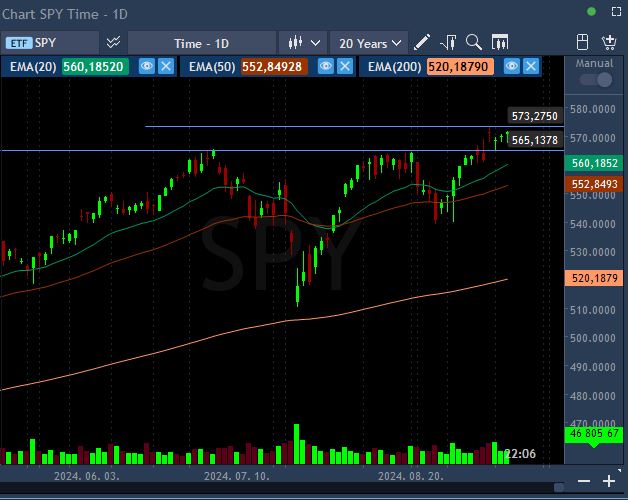Screen dimensions: 628x500
Task: Open the chart indicators panel icon
Action: tap(500, 42)
